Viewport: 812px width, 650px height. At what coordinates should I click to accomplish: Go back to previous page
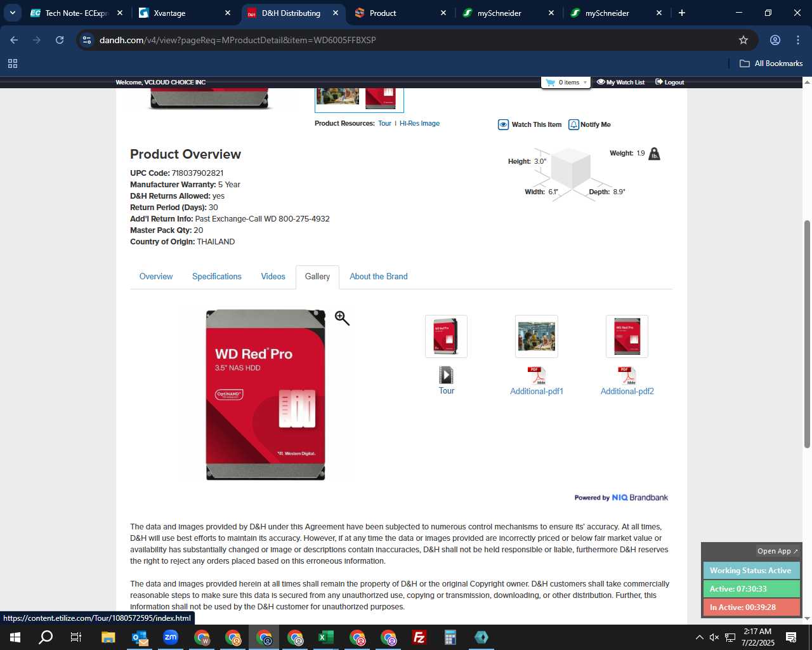click(14, 40)
